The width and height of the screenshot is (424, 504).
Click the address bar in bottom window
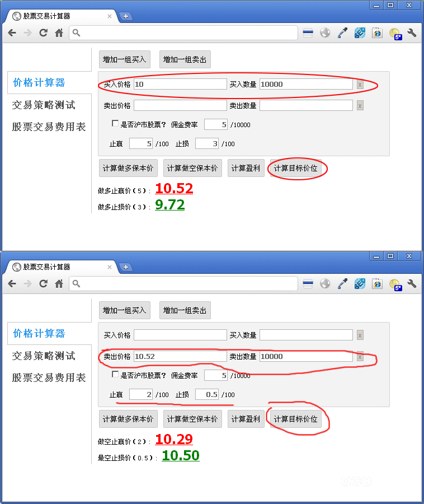(x=183, y=283)
